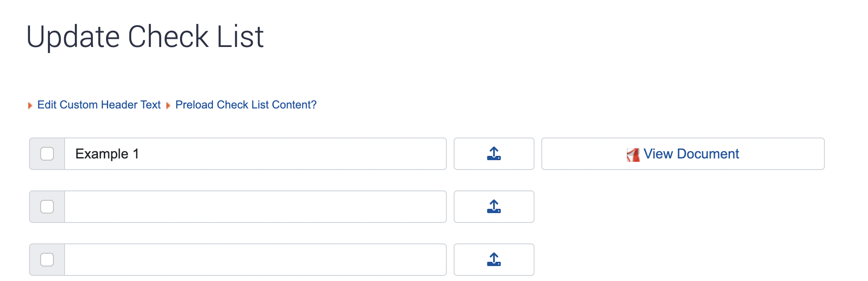Click the upload icon for Example 1

[x=494, y=154]
